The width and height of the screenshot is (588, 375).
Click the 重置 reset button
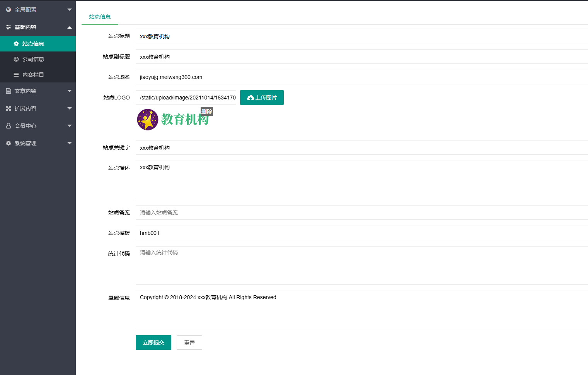click(x=189, y=342)
